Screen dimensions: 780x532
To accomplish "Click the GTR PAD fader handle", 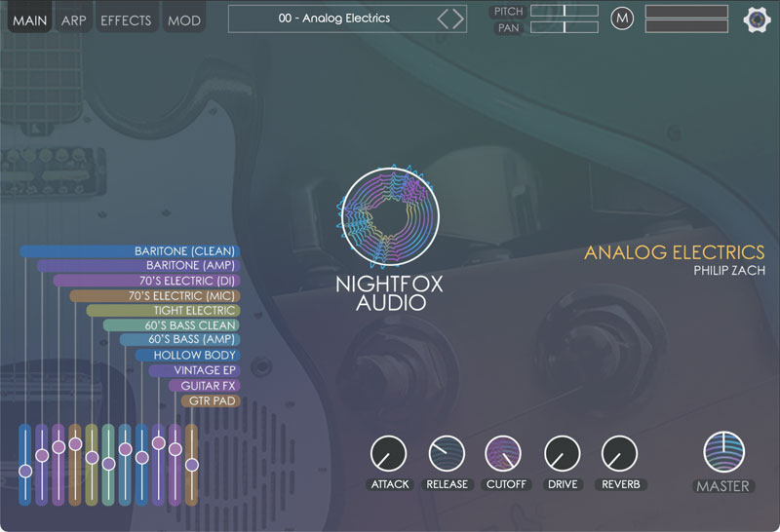I will click(x=192, y=465).
